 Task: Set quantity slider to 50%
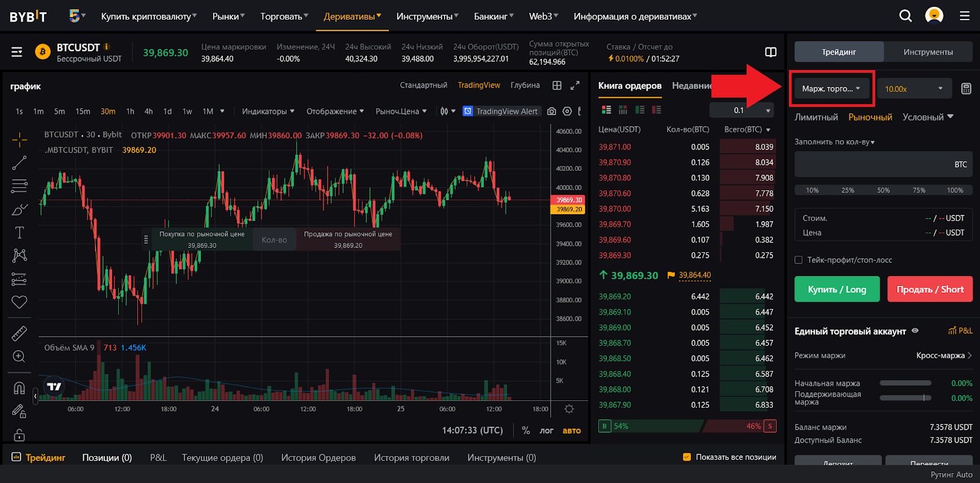[883, 190]
